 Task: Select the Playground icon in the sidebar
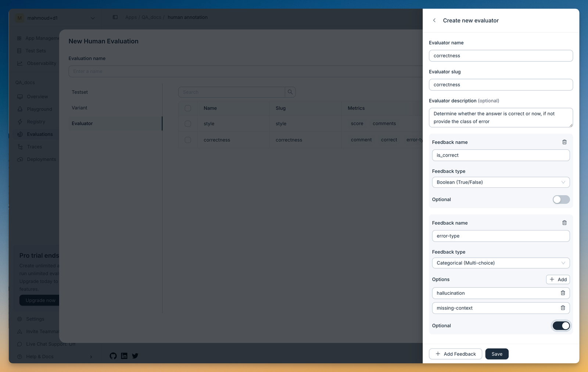19,109
